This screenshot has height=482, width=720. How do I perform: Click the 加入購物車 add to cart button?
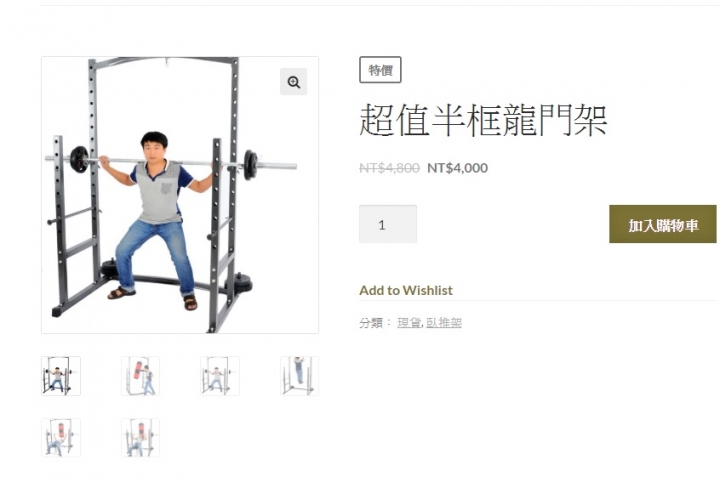(x=663, y=224)
